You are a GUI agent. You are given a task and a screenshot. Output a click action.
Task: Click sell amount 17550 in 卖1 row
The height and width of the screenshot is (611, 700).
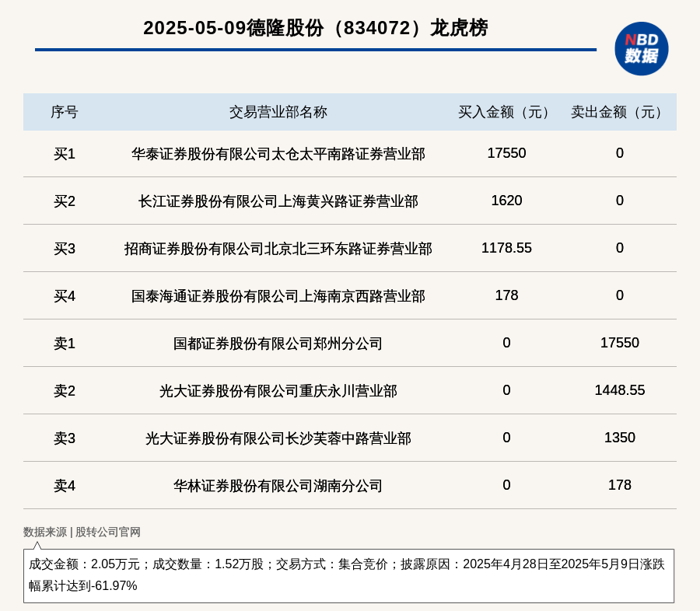[620, 342]
